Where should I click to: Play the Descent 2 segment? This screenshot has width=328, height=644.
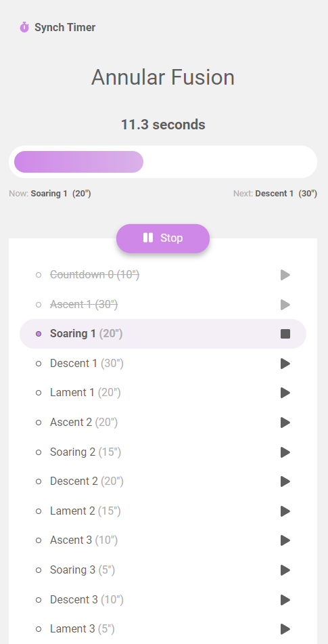click(285, 481)
